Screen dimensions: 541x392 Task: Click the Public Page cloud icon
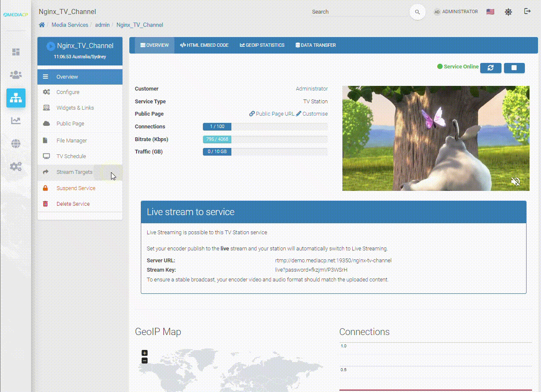pyautogui.click(x=46, y=123)
